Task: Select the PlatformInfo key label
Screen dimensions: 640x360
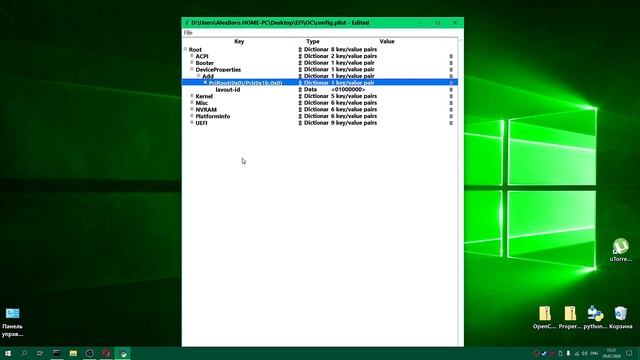Action: pos(213,116)
